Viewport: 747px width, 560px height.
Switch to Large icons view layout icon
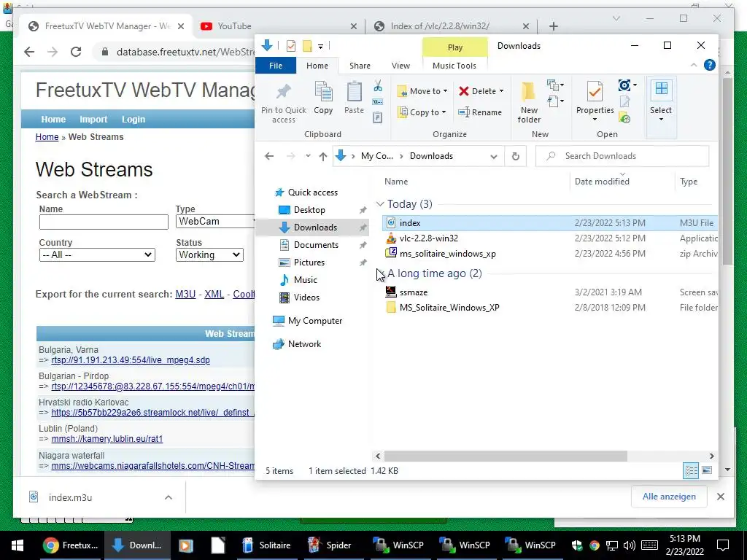pos(707,470)
